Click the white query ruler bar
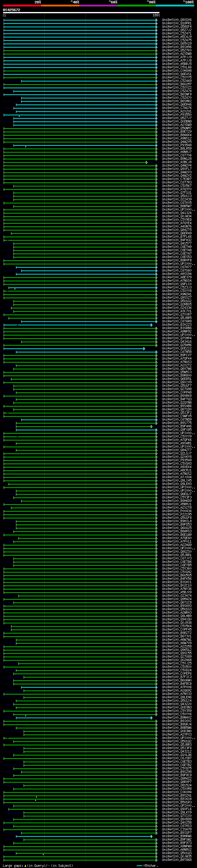This screenshot has height=868, width=197. pos(81,12)
